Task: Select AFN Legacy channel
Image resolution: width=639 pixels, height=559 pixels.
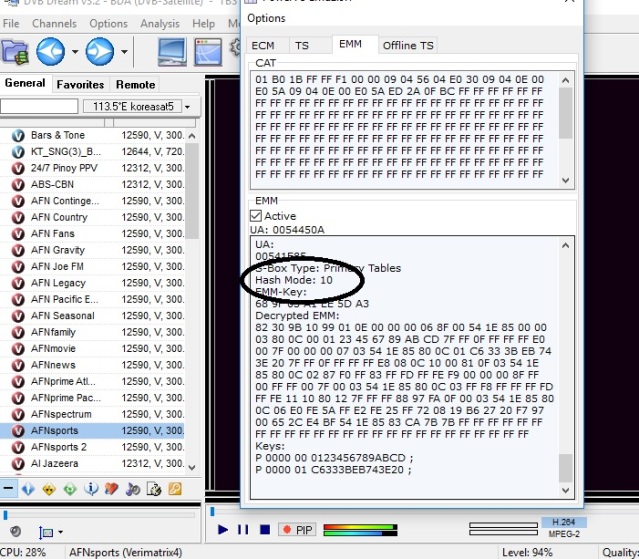Action: click(93, 283)
